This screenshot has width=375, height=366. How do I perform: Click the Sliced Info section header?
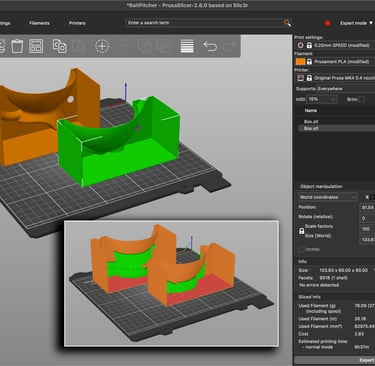coord(309,297)
